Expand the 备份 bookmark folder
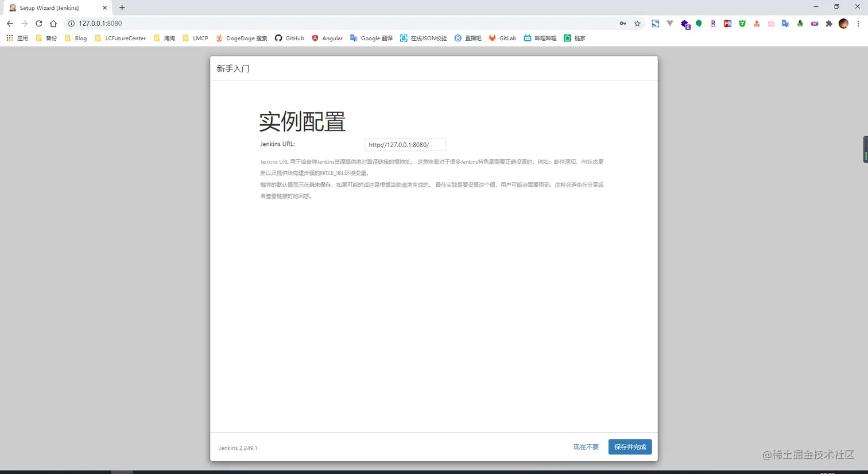This screenshot has height=474, width=868. coord(46,38)
